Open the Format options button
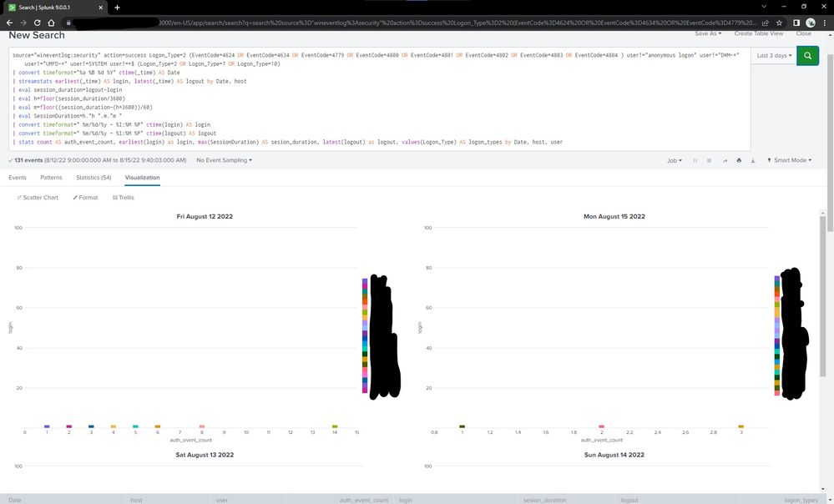Viewport: 834px width, 504px height. click(x=85, y=198)
